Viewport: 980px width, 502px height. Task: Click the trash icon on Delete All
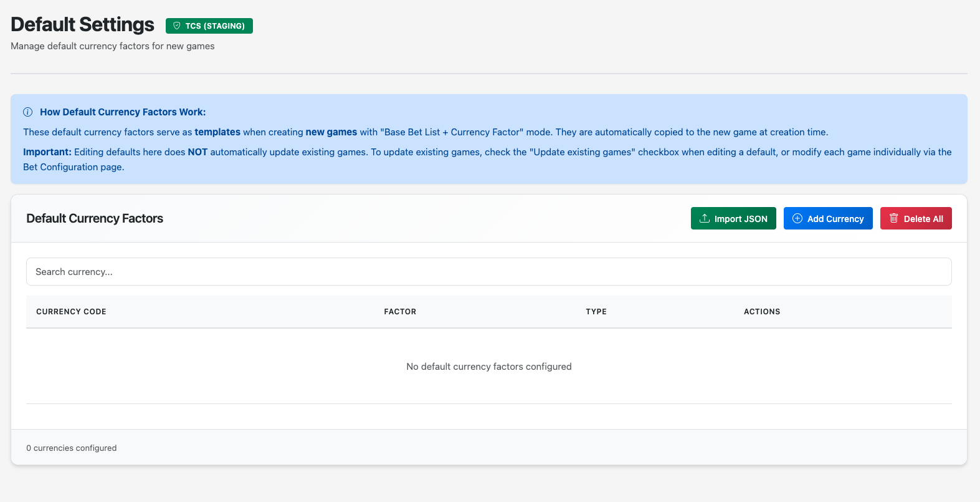click(894, 218)
